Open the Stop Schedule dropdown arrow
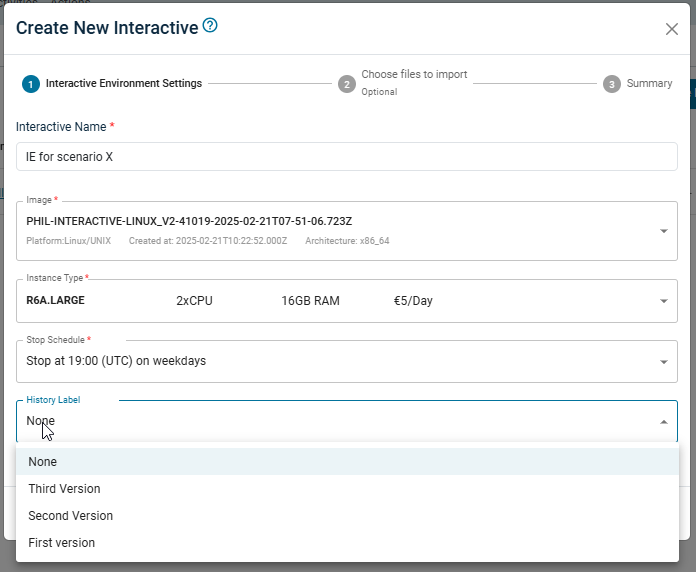 (664, 362)
